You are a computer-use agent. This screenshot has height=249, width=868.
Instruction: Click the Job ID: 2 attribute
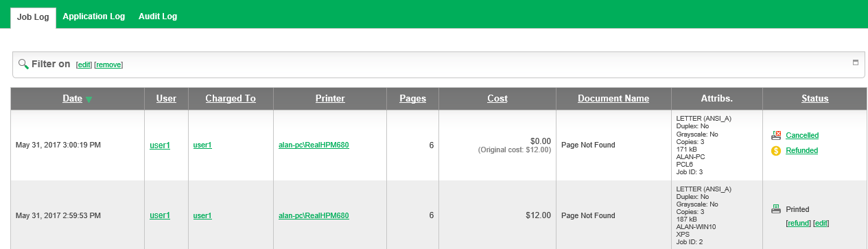690,243
